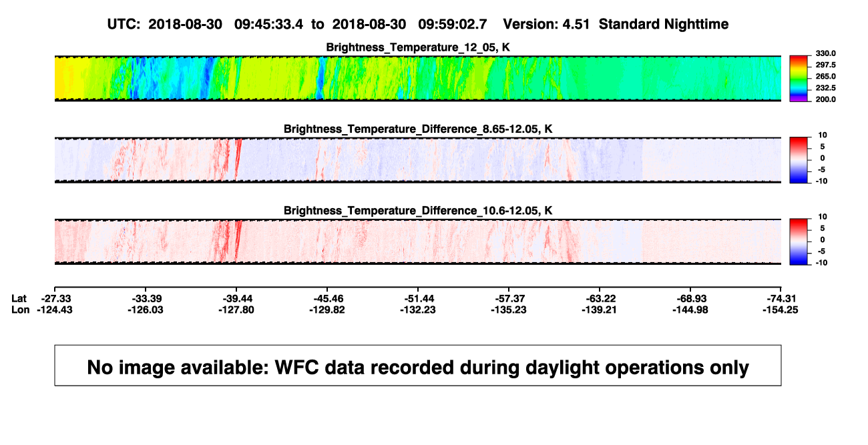Click latitude value -63.22
This screenshot has height=445, width=868.
[600, 298]
